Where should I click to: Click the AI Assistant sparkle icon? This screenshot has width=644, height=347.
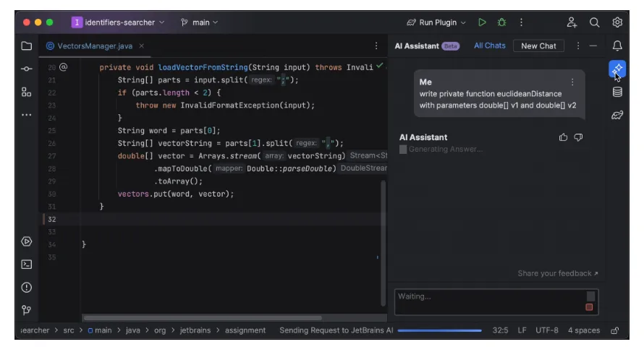coord(617,69)
